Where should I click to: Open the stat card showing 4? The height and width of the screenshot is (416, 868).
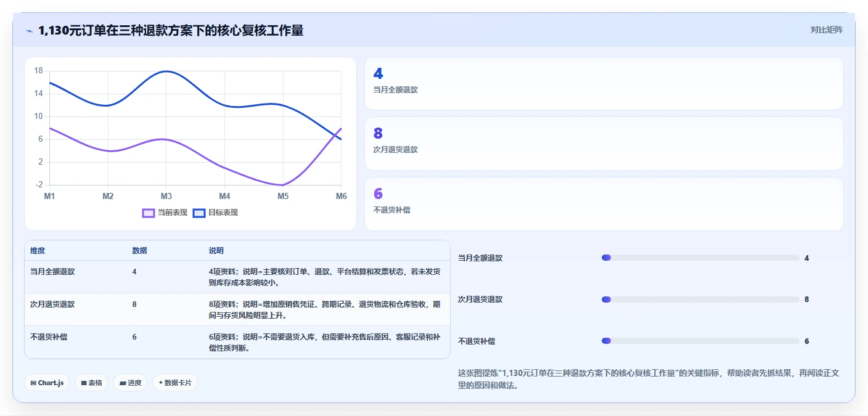coord(604,84)
